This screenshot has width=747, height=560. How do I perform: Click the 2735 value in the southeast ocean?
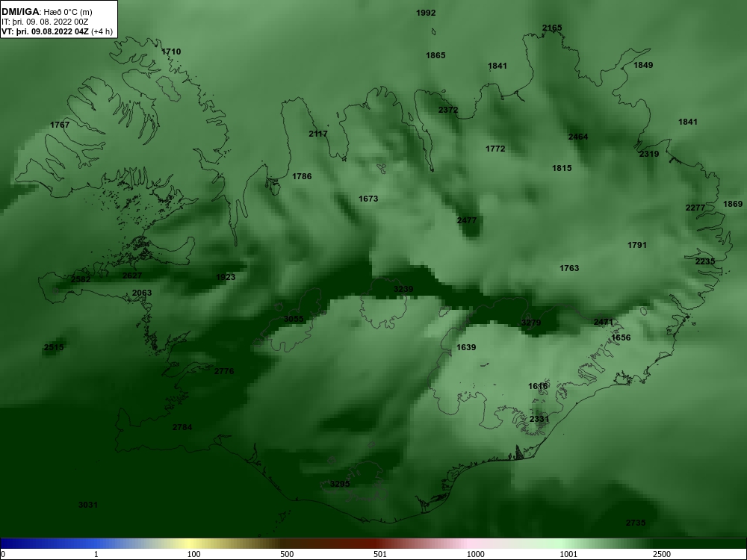click(x=636, y=523)
